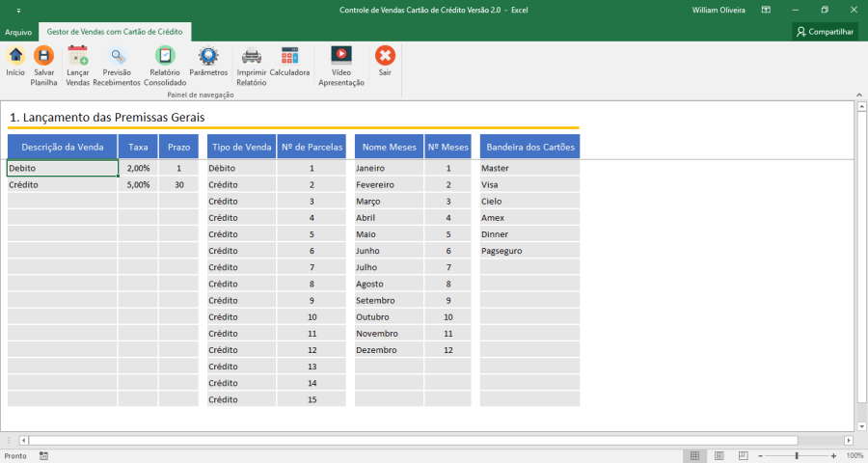Select the Outubro month cell
The height and width of the screenshot is (463, 868).
[x=390, y=316]
